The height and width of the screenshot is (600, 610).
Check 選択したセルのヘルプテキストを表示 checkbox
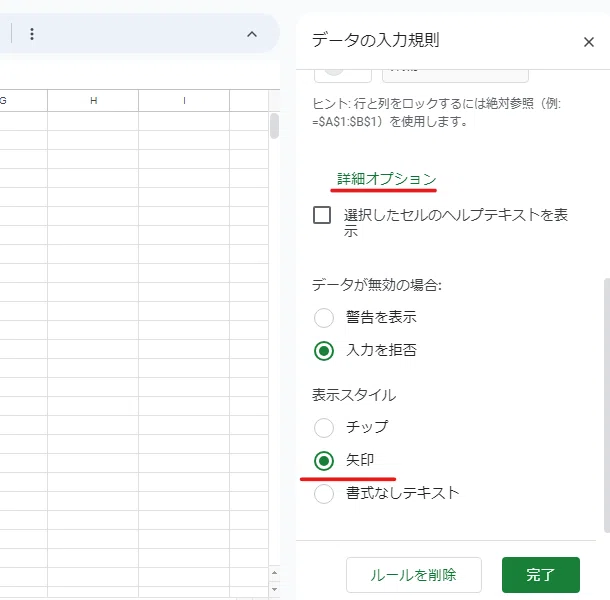click(x=322, y=215)
